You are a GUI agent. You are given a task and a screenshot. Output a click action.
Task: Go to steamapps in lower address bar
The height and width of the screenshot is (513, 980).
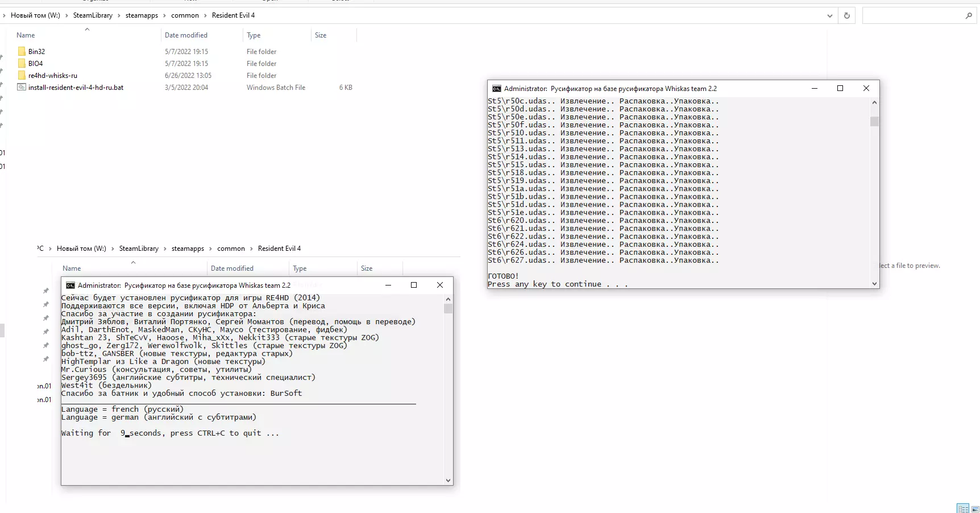click(x=188, y=249)
